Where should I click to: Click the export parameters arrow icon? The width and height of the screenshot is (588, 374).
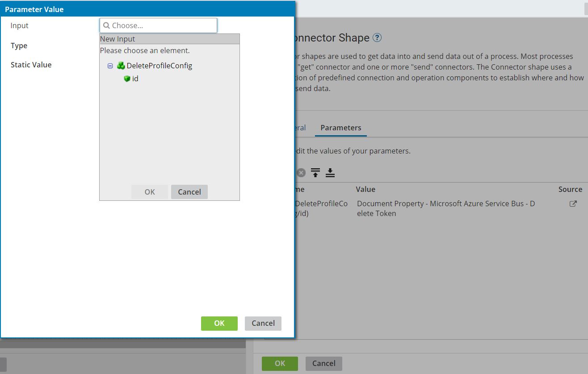(x=315, y=172)
